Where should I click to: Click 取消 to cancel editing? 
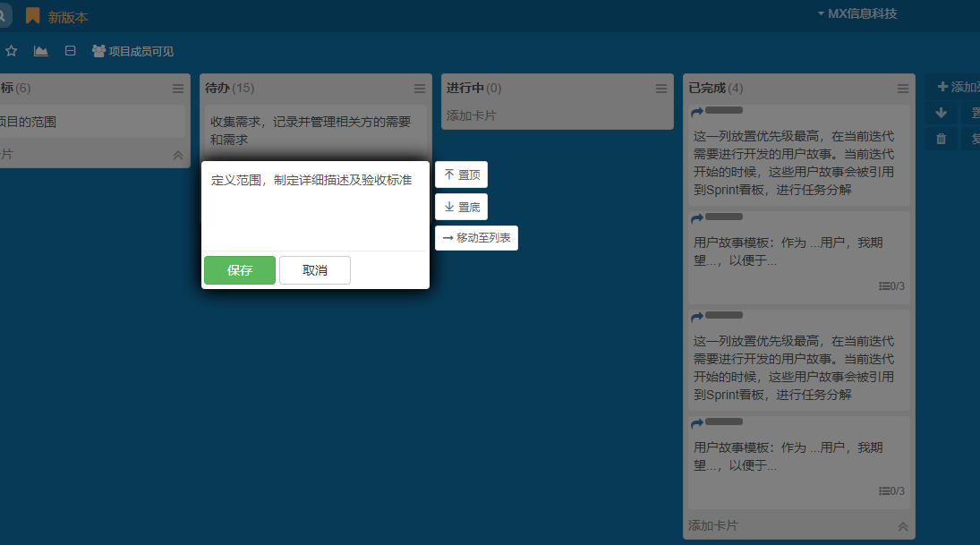pos(314,270)
